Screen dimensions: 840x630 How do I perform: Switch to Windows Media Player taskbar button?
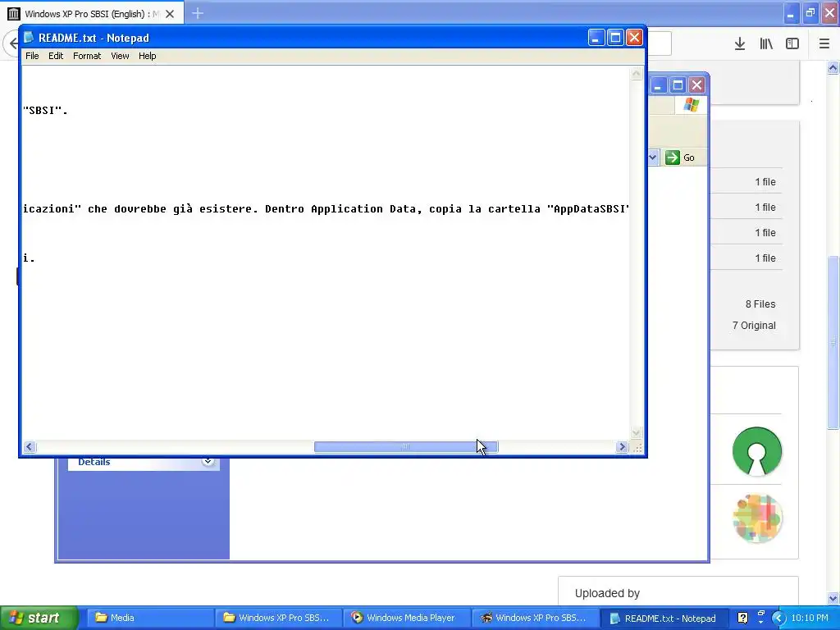click(407, 618)
